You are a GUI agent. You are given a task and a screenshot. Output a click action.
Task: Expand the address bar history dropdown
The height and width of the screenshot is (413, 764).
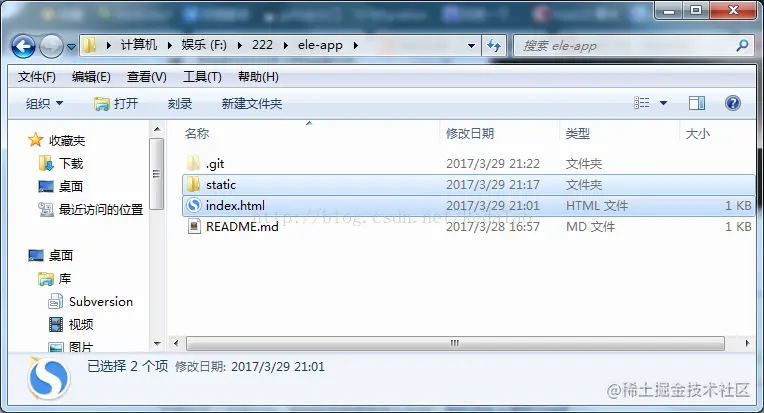pyautogui.click(x=471, y=46)
